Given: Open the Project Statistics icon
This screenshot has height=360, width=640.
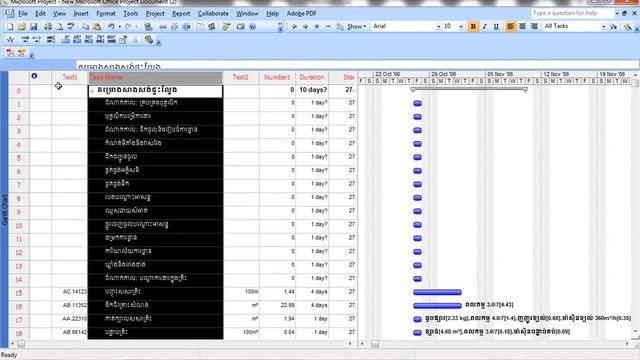Looking at the screenshot, I should point(10,40).
